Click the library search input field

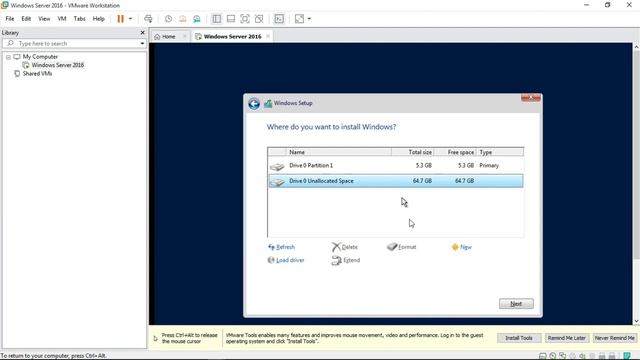[x=73, y=43]
